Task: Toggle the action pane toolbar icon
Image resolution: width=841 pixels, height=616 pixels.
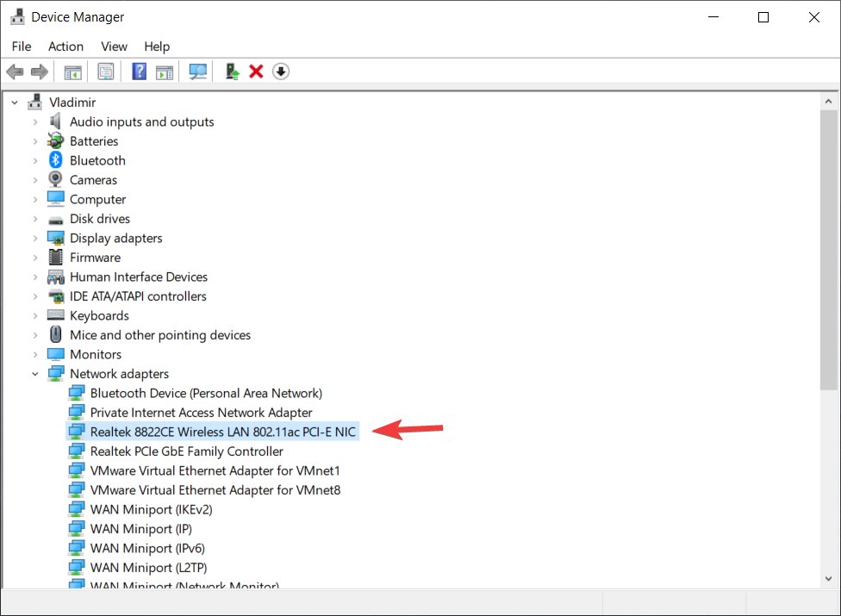Action: coord(165,72)
